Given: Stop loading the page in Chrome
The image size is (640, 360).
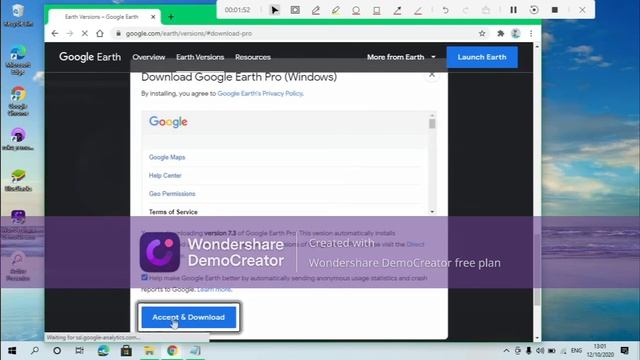Looking at the screenshot, I should coord(84,33).
